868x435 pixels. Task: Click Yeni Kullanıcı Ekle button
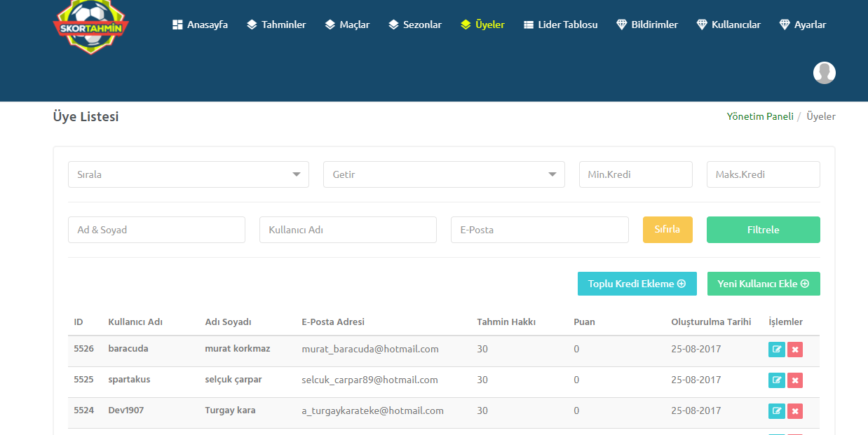point(764,284)
